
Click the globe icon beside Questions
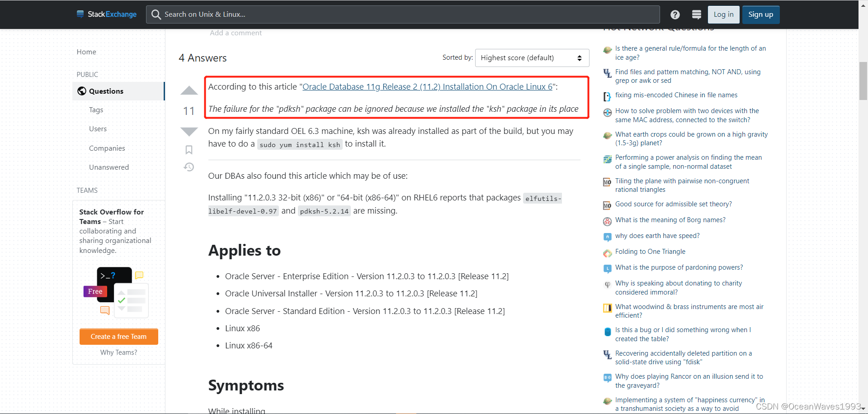click(82, 91)
